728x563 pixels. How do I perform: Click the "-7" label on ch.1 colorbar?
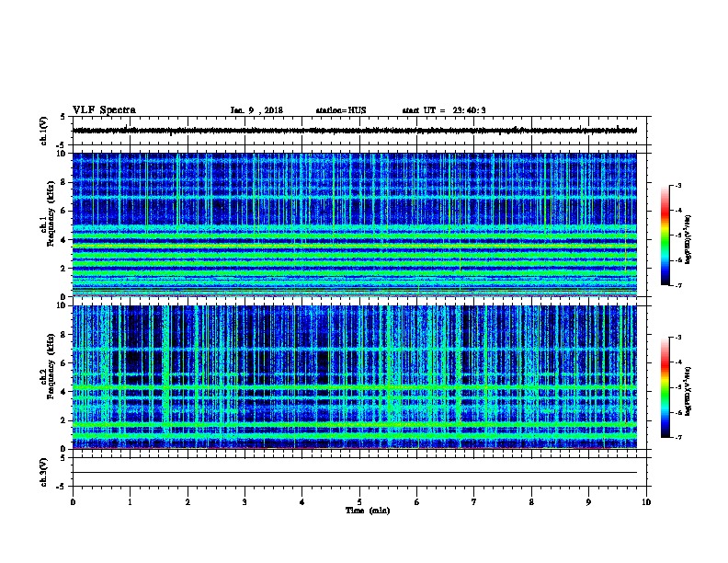677,285
